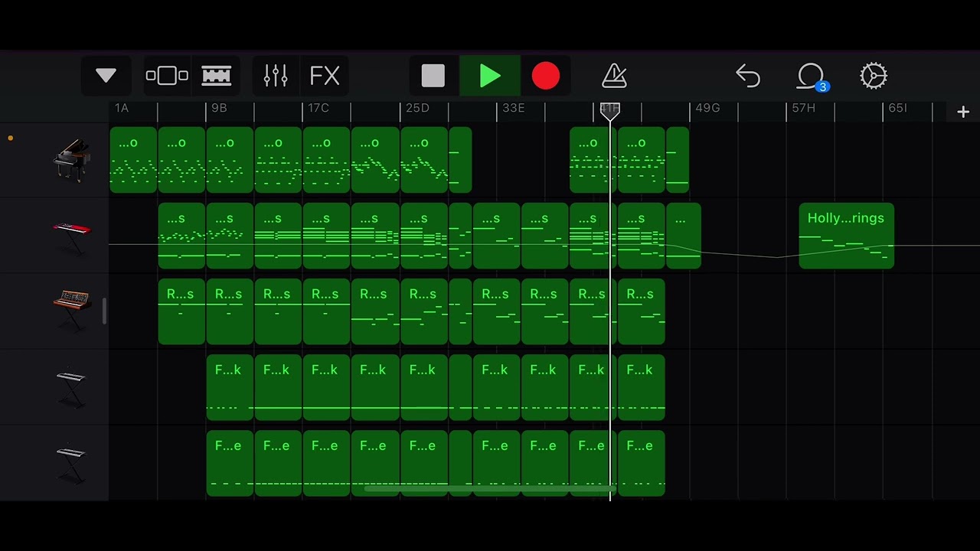Open the FX panel
The image size is (980, 551).
coord(325,76)
